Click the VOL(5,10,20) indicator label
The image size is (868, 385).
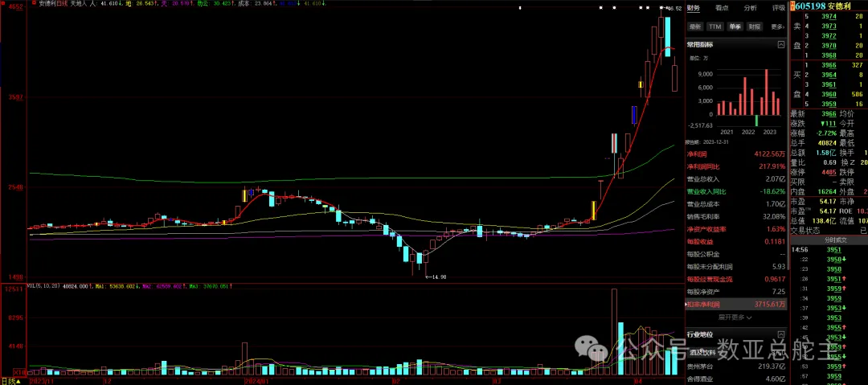click(x=45, y=286)
